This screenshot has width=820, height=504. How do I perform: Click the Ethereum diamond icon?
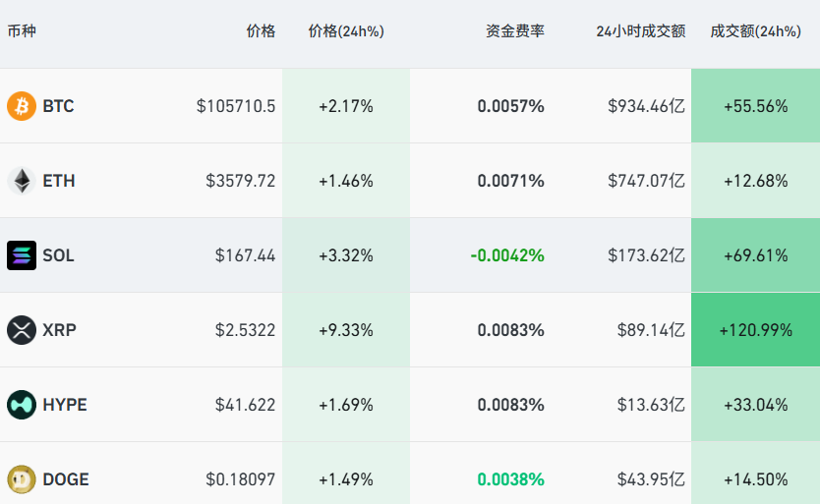coord(22,181)
